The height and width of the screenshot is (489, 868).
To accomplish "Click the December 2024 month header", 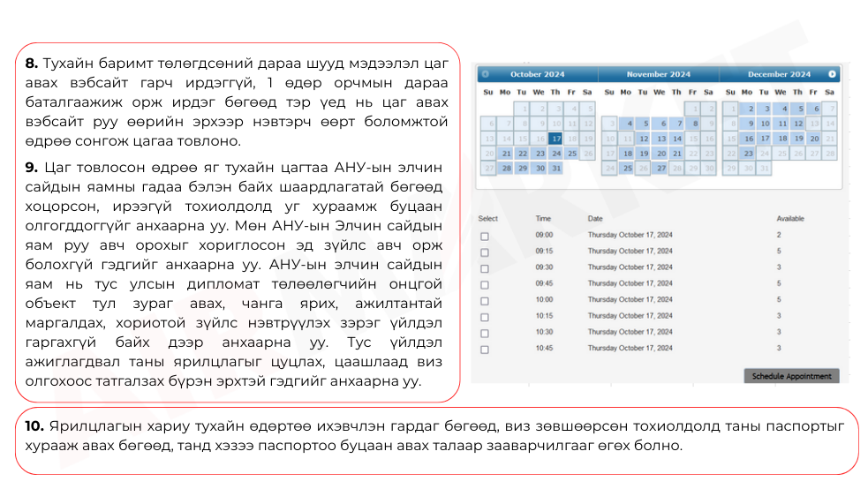I will tap(779, 74).
